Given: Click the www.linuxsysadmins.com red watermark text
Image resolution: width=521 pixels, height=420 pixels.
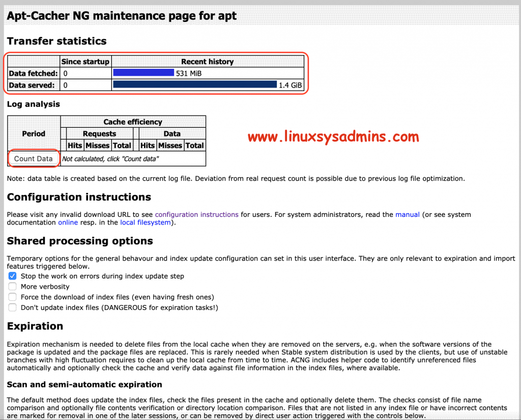Looking at the screenshot, I should point(333,136).
